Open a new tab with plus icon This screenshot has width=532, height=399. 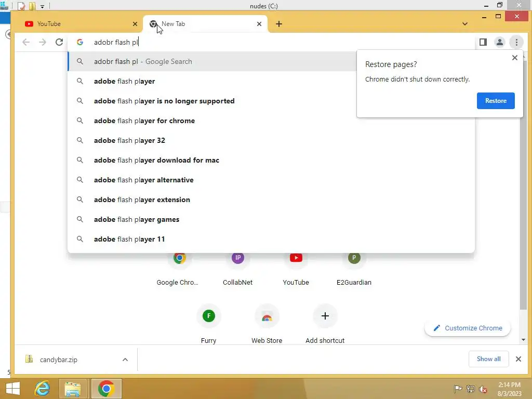(279, 24)
